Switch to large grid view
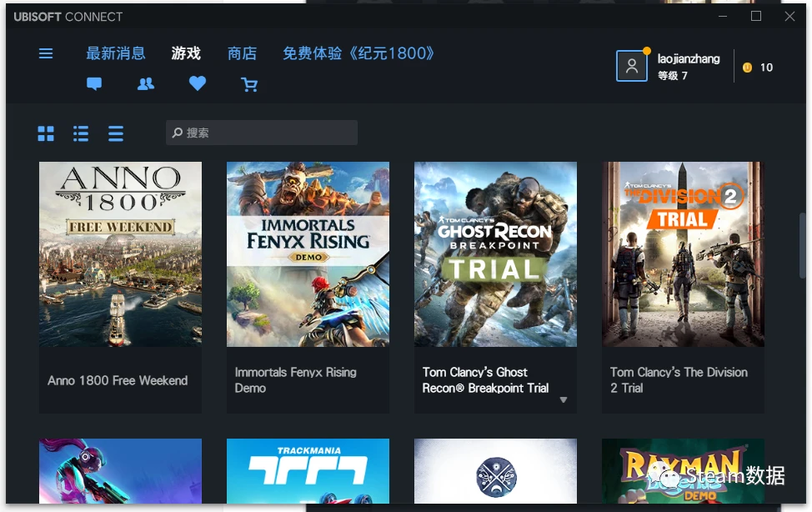 [46, 133]
